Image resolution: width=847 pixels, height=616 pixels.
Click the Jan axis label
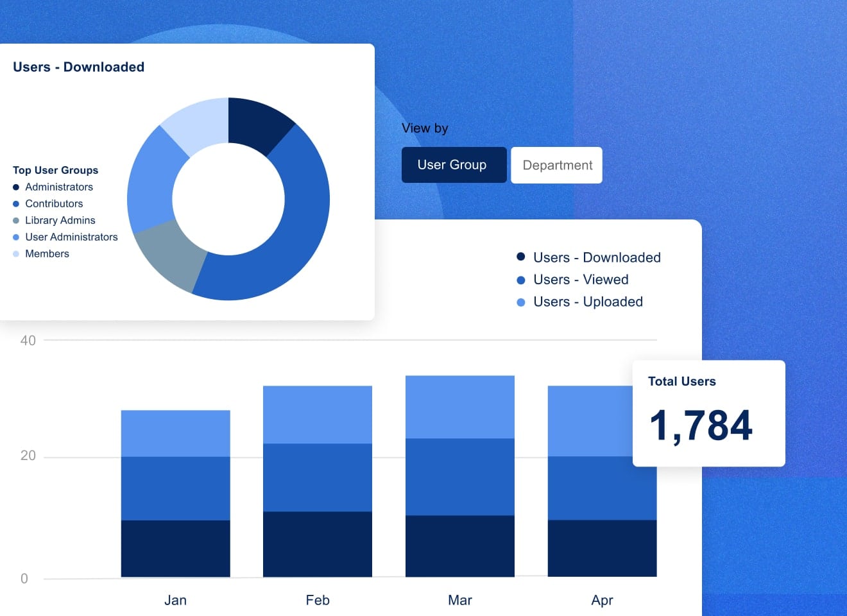175,600
